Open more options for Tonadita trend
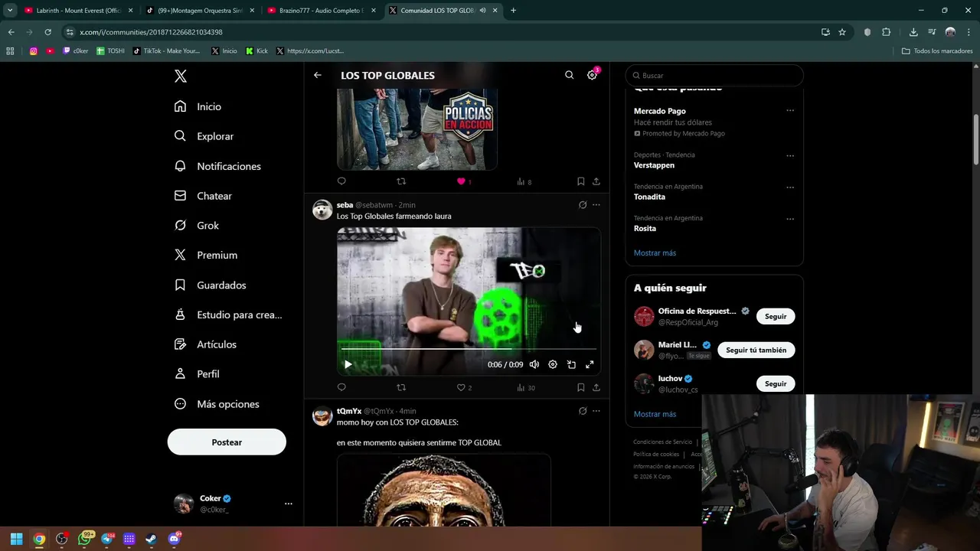Screen dimensions: 980x551 [x=790, y=187]
